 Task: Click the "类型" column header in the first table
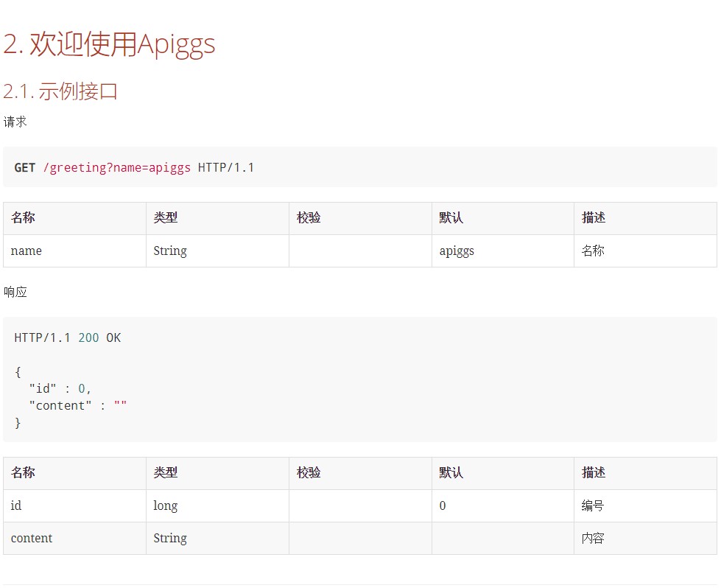coord(166,217)
